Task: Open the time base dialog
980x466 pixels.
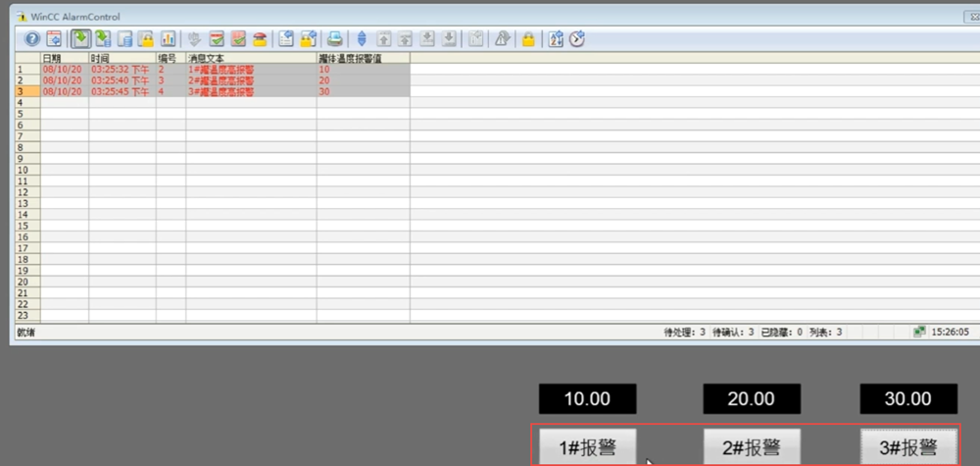Action: pyautogui.click(x=577, y=39)
